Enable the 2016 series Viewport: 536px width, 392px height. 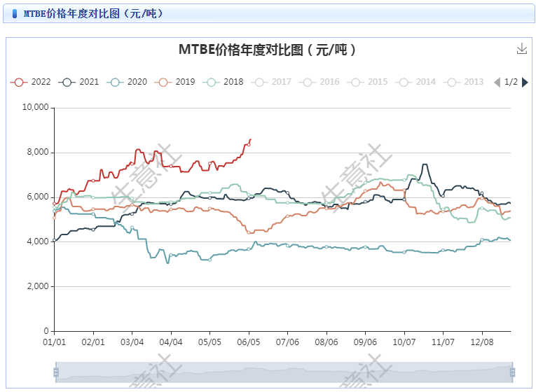[x=319, y=82]
